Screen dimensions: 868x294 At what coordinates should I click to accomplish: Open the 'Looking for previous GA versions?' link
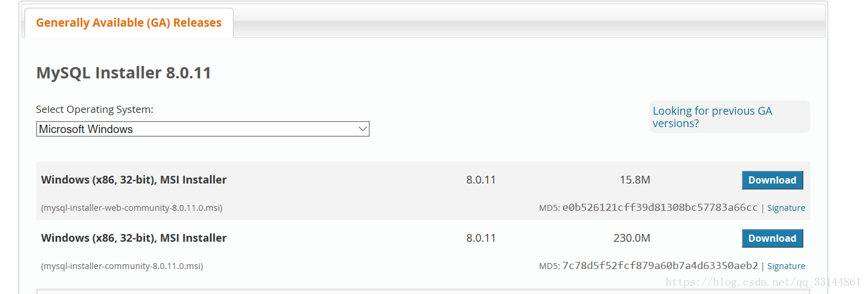click(712, 117)
